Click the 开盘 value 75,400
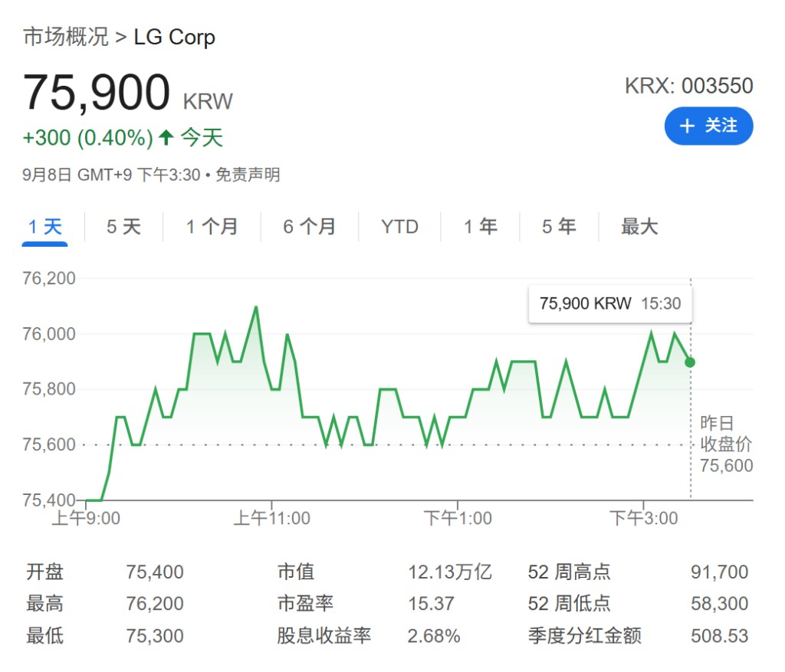Screen dimensions: 785x672 [155, 572]
